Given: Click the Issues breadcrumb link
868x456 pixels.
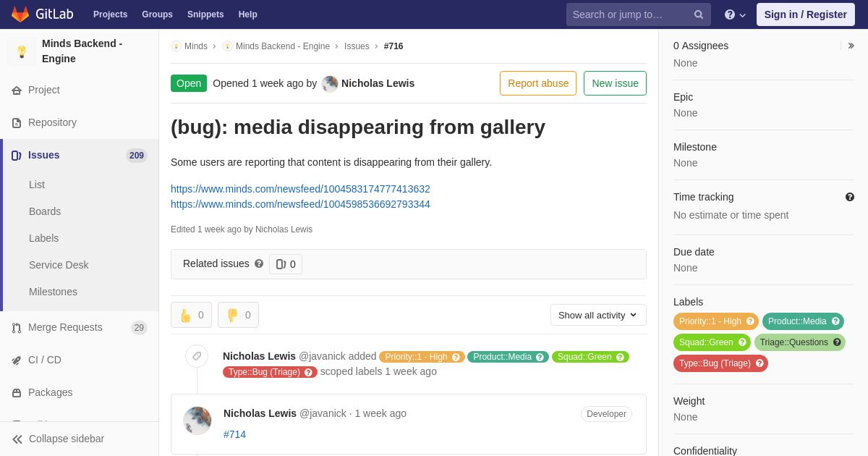Looking at the screenshot, I should pyautogui.click(x=357, y=46).
